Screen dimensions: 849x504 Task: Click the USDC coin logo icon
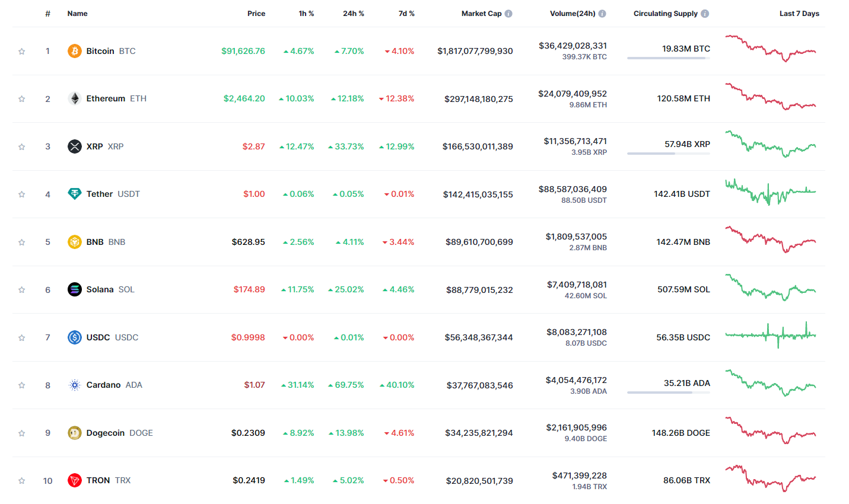coord(74,337)
